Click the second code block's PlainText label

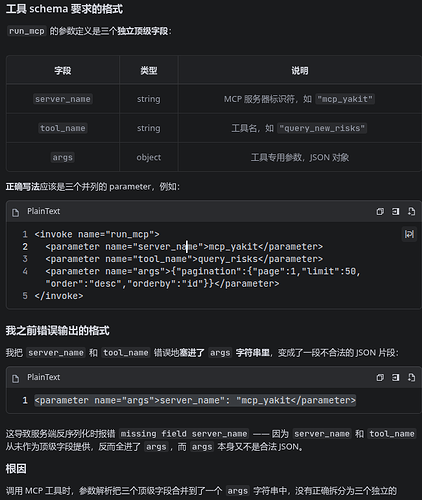tap(44, 377)
